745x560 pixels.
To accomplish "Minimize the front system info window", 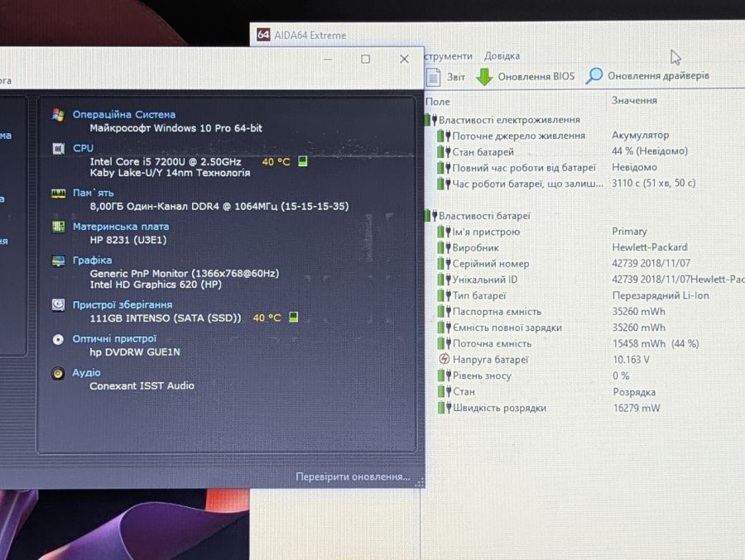I will [328, 60].
